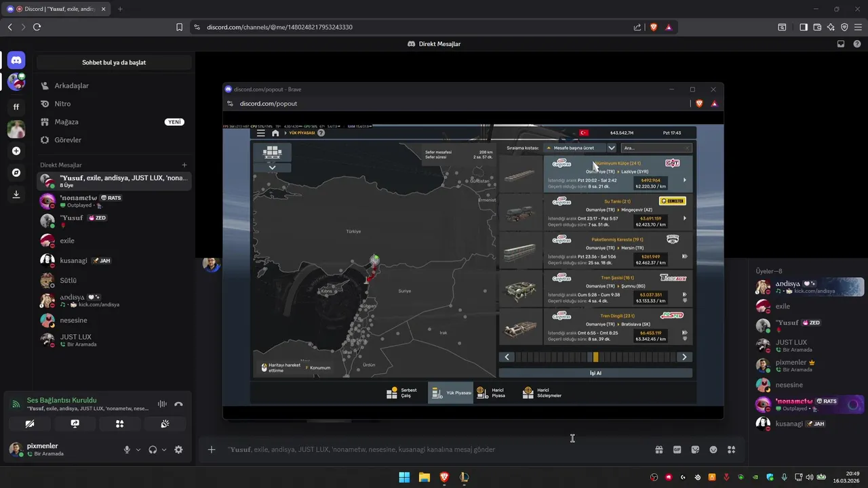
Task: Share your screen from voice panel
Action: 75,424
